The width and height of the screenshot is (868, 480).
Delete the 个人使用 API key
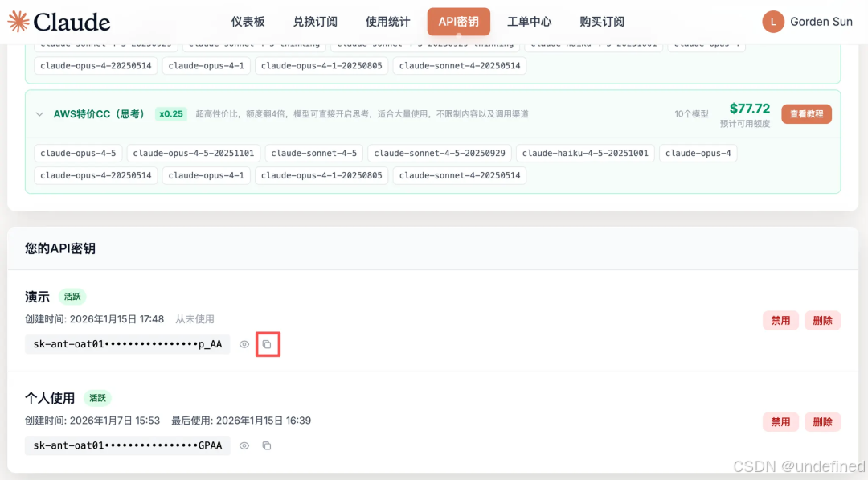pos(823,422)
